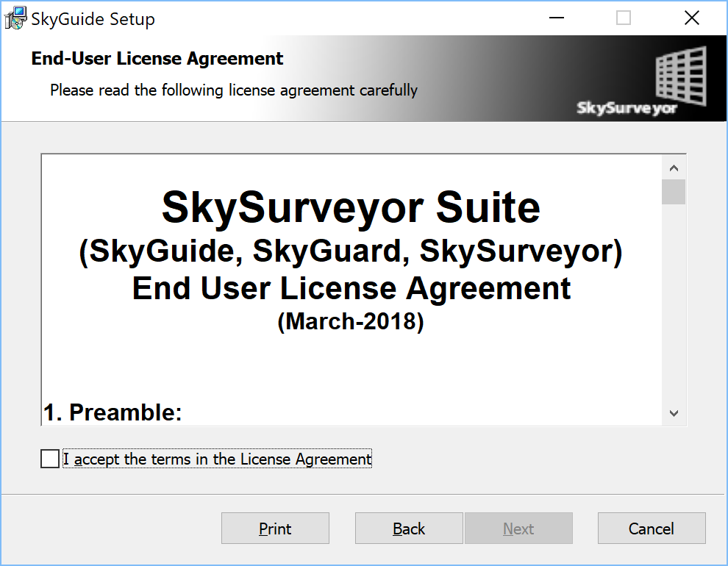Viewport: 728px width, 566px height.
Task: Click empty scrollbar track below thumb
Action: pos(673,309)
